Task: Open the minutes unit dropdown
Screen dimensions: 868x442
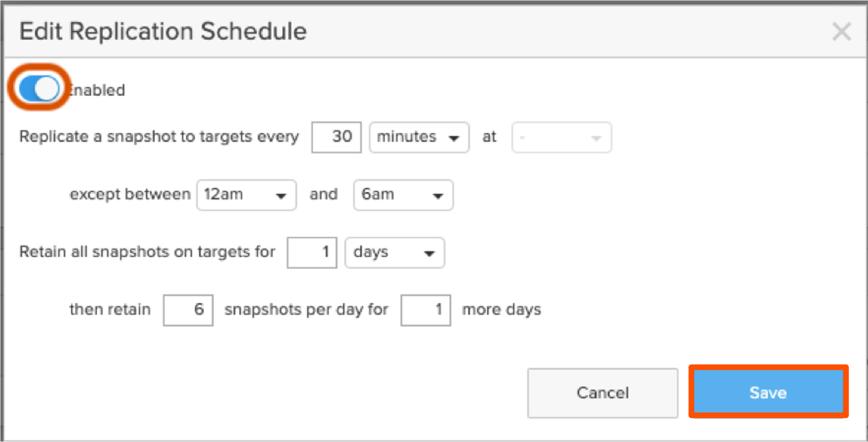Action: [x=419, y=137]
